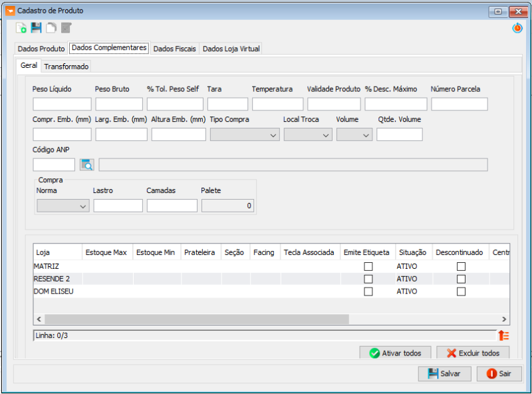Click the Salvar button
The height and width of the screenshot is (394, 532).
(x=444, y=373)
